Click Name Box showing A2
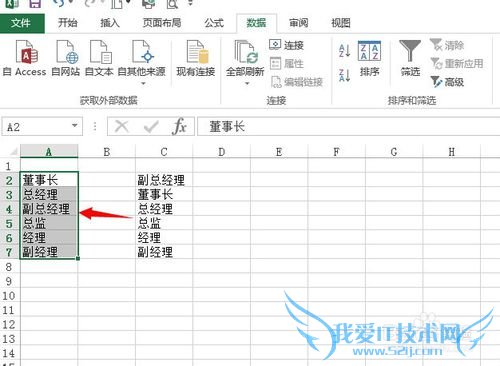 (36, 127)
